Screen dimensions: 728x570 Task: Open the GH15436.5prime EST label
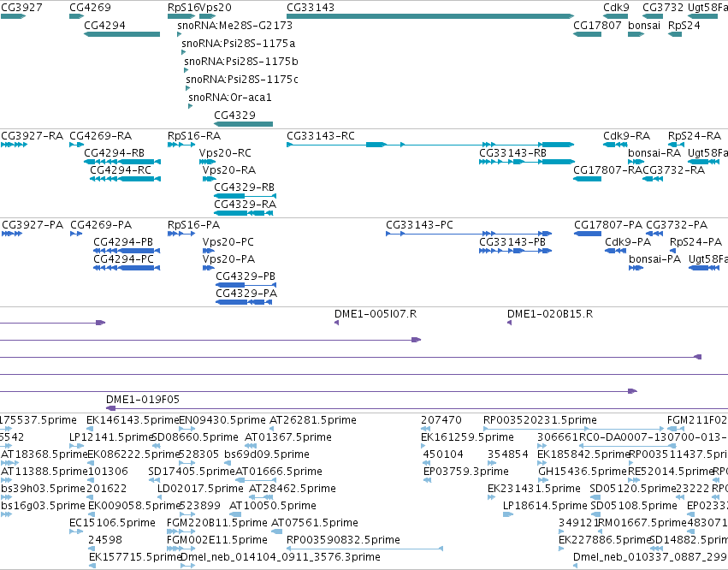[583, 472]
